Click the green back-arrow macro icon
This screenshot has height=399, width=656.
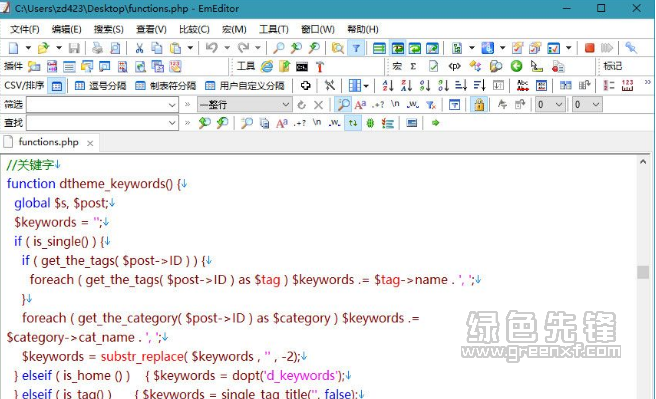pos(516,66)
